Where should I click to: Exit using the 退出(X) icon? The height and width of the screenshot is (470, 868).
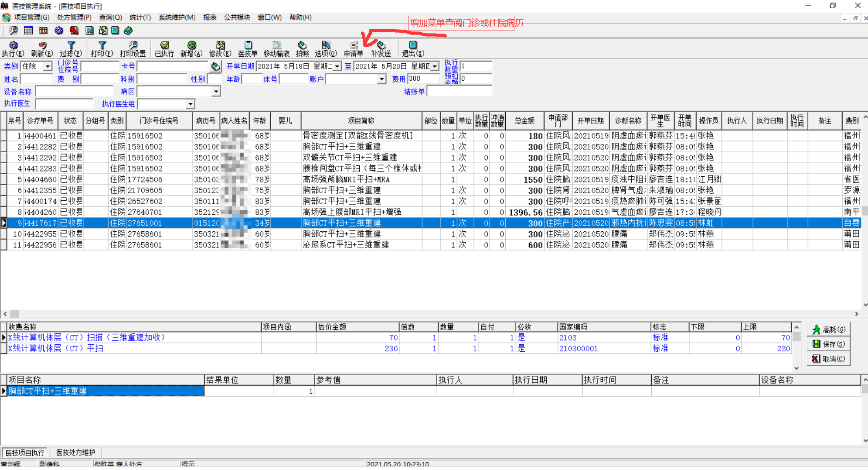pyautogui.click(x=413, y=49)
